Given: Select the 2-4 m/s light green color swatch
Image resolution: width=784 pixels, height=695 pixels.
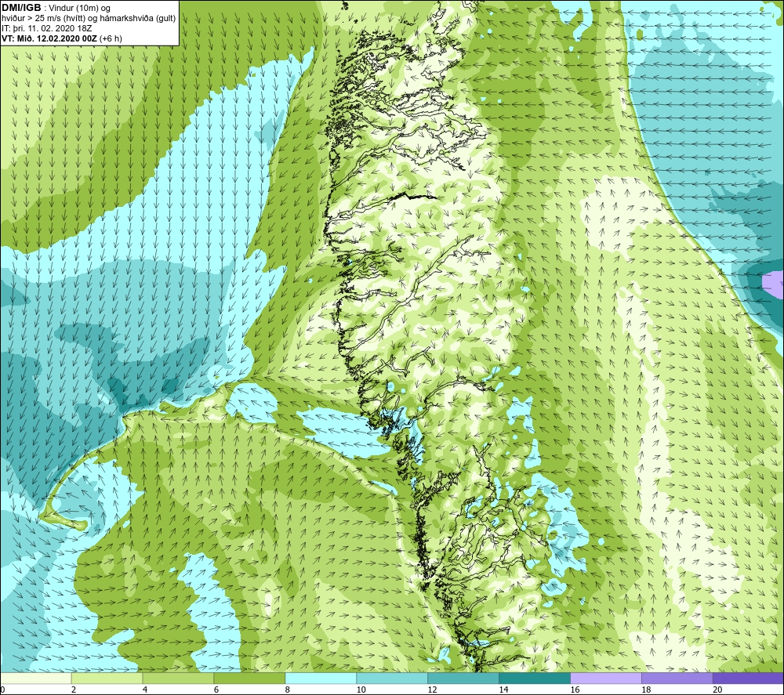Looking at the screenshot, I should point(107,679).
